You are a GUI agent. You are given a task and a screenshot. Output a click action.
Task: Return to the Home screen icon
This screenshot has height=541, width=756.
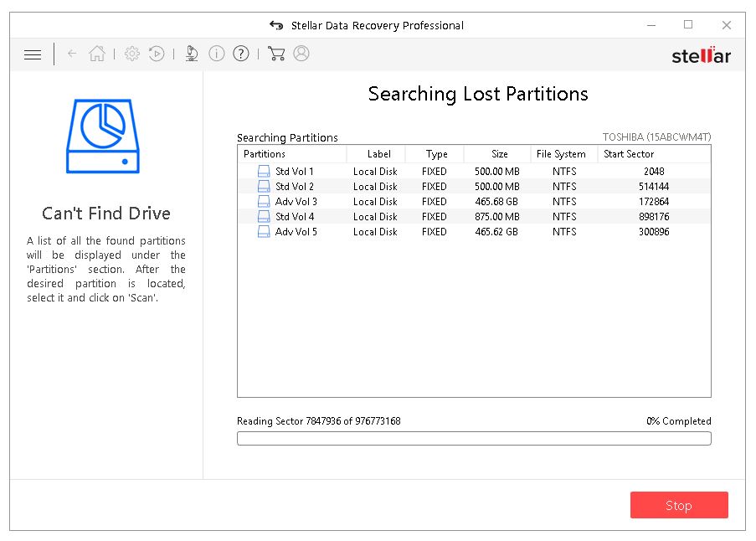pyautogui.click(x=97, y=54)
